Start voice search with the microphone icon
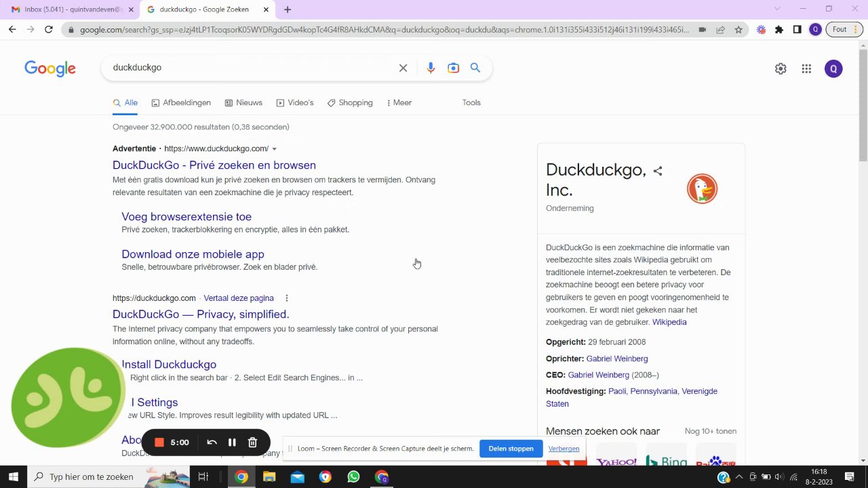 [431, 68]
